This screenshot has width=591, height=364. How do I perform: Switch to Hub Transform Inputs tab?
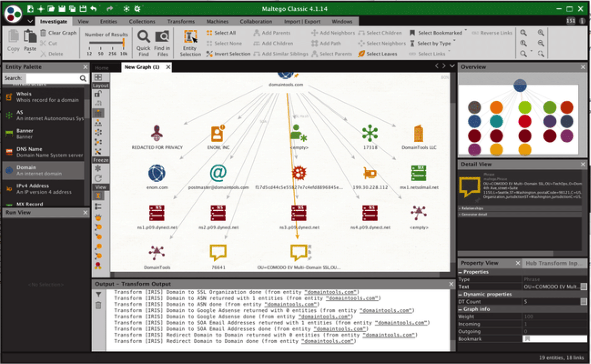(x=554, y=263)
